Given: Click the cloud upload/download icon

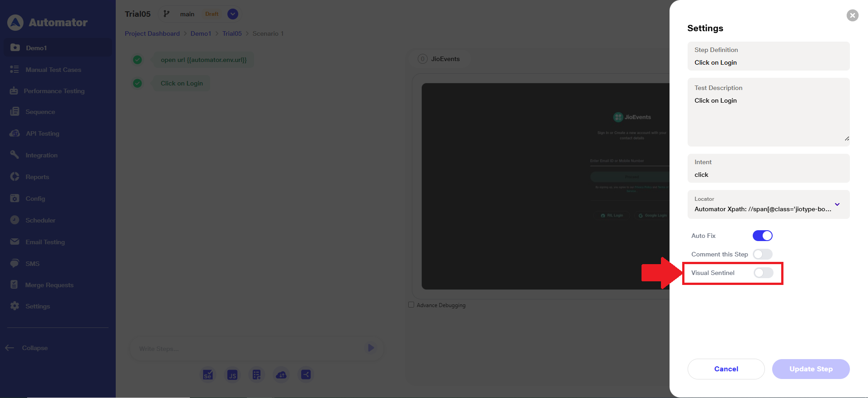Looking at the screenshot, I should point(281,374).
